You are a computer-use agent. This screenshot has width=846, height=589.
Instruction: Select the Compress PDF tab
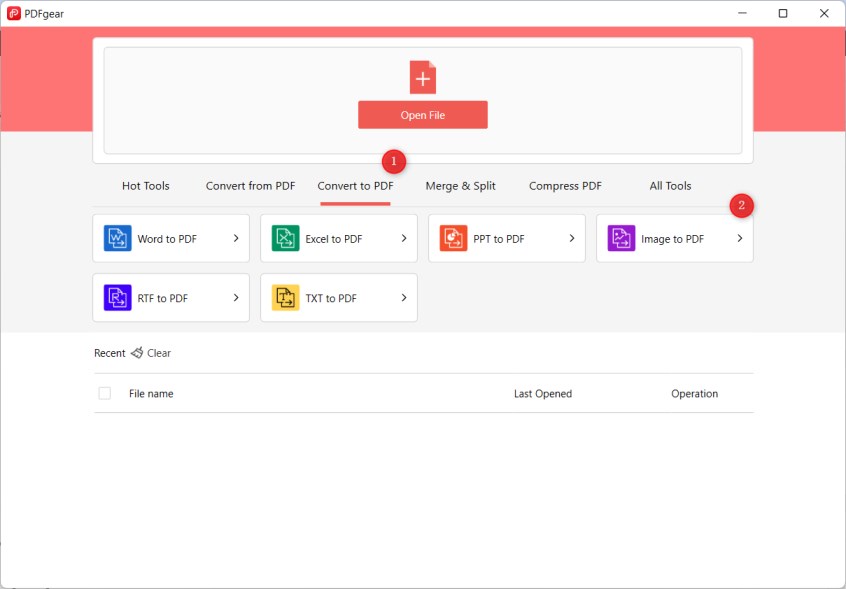(565, 186)
